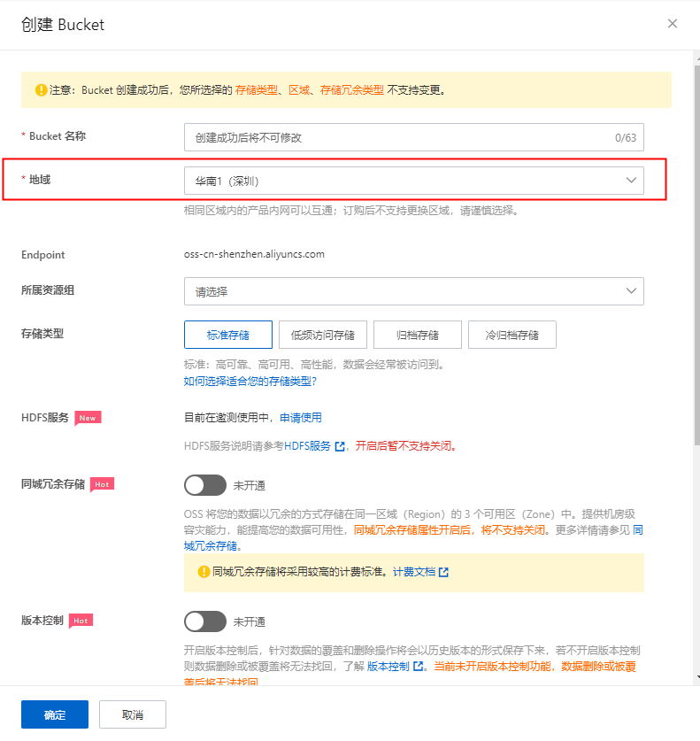This screenshot has height=741, width=700.
Task: Click the 存储类型 label
Action: 42,334
